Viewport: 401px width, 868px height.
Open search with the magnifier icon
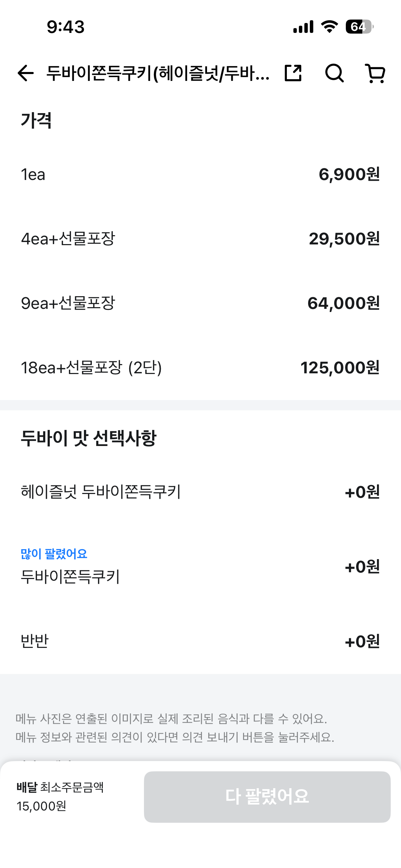pos(334,73)
